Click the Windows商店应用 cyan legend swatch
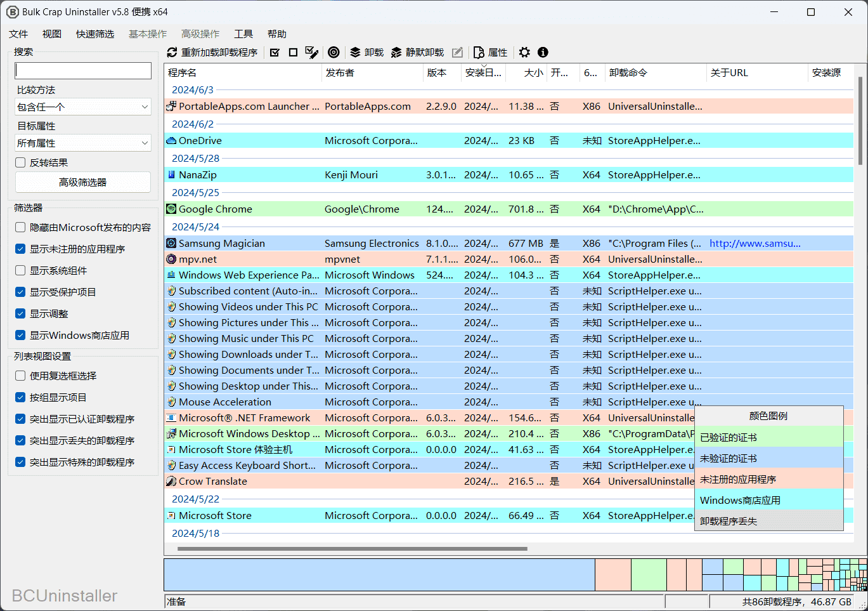The image size is (868, 611). 769,500
